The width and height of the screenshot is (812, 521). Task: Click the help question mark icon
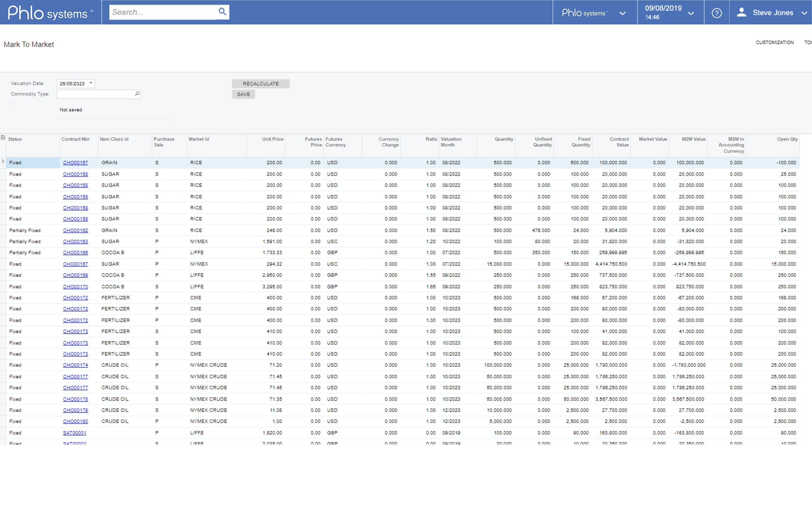pos(717,12)
